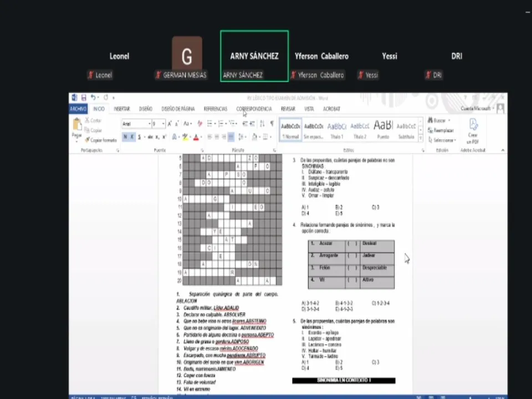Screen dimensions: 532x399
Task: Click Reemplazar (Replace) in the editing group
Action: (441, 130)
